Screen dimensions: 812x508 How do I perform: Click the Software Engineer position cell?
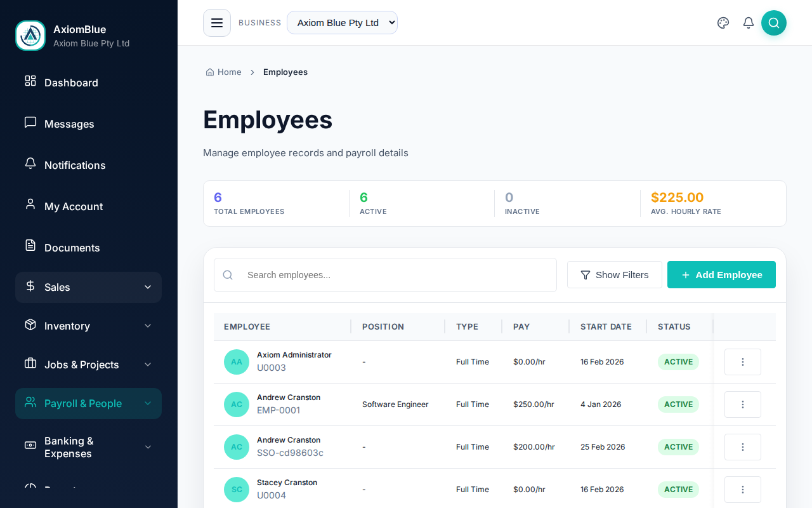395,404
